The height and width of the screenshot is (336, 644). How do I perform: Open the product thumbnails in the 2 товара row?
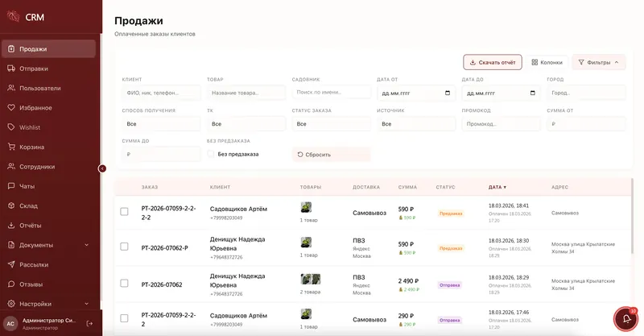tap(311, 280)
